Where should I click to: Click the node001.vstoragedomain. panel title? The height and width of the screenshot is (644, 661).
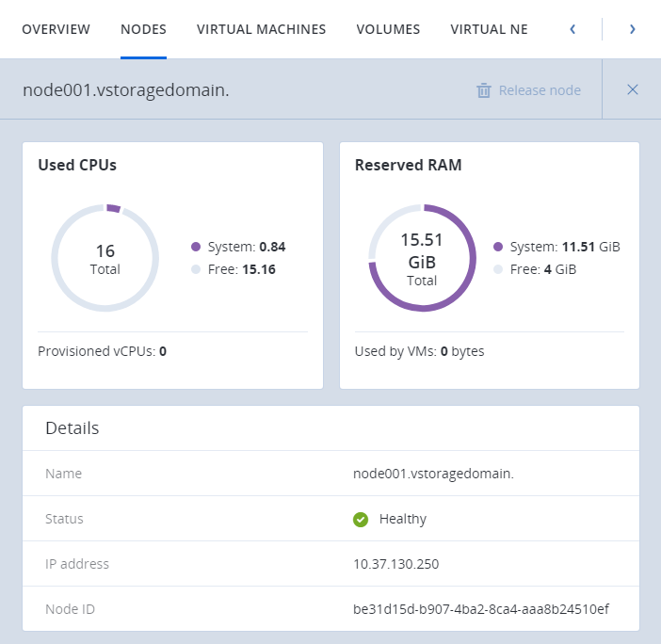coord(125,90)
